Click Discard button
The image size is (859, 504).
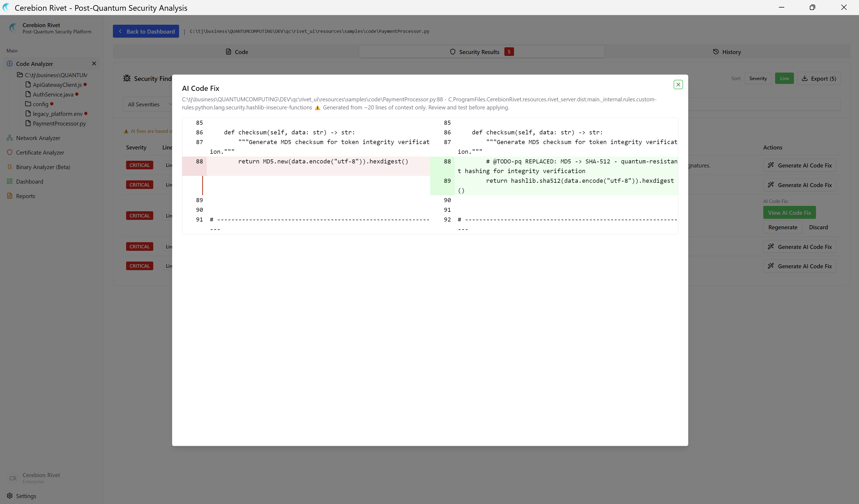818,227
